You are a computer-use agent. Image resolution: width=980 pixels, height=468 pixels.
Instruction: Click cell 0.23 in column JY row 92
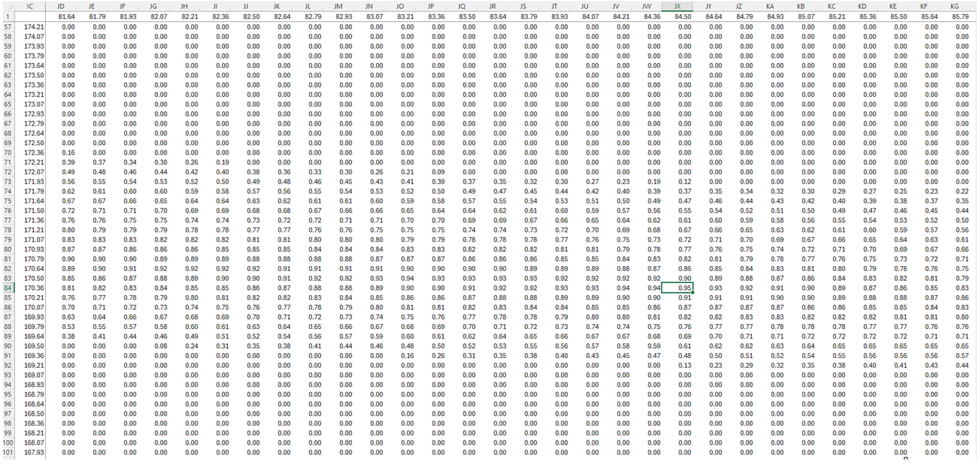[709, 365]
